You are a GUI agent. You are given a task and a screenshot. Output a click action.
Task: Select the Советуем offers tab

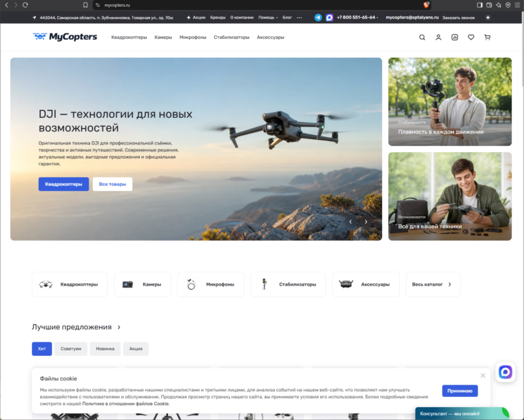[71, 348]
